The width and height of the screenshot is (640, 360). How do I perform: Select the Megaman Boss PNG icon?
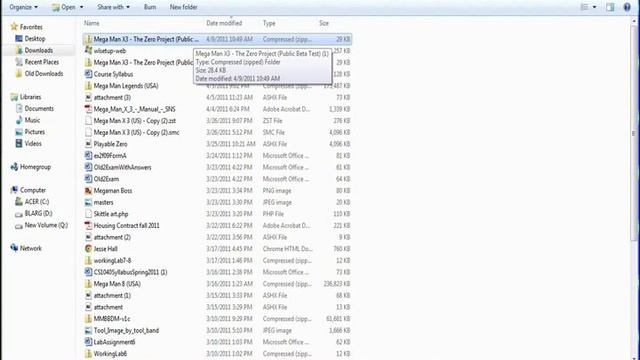tap(88, 191)
